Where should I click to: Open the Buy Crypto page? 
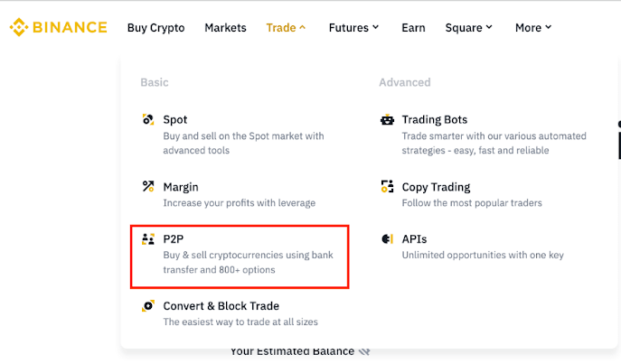click(x=155, y=28)
